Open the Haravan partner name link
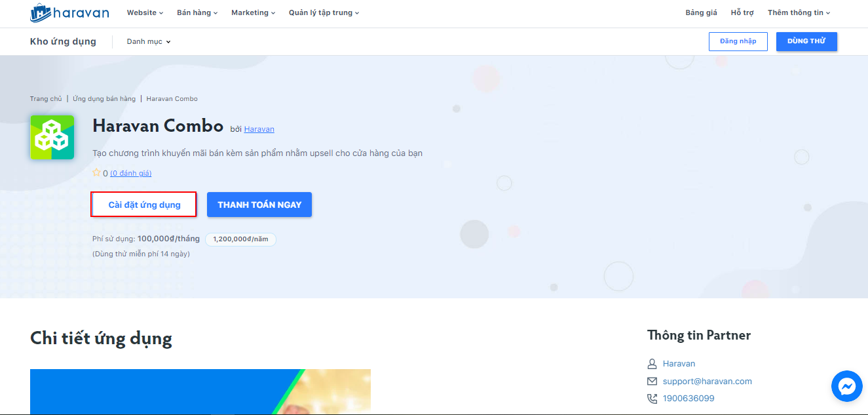Screen dimensions: 868x415 coord(679,363)
